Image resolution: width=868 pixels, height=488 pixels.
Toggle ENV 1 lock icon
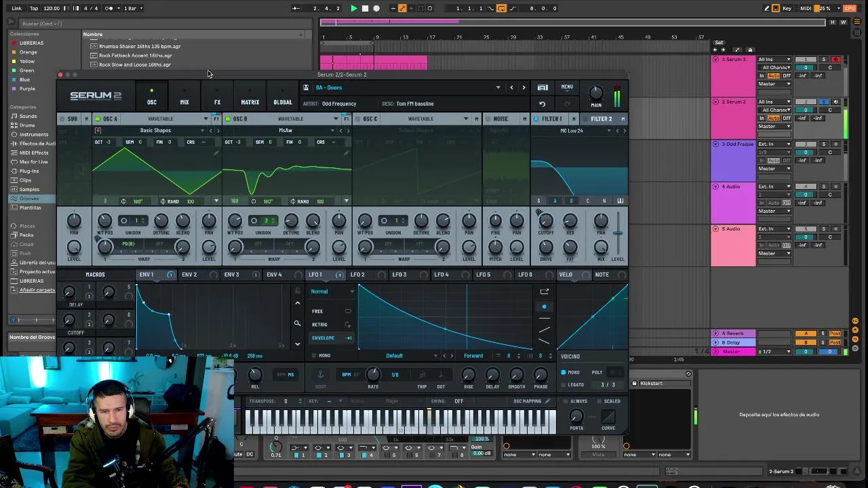297,291
